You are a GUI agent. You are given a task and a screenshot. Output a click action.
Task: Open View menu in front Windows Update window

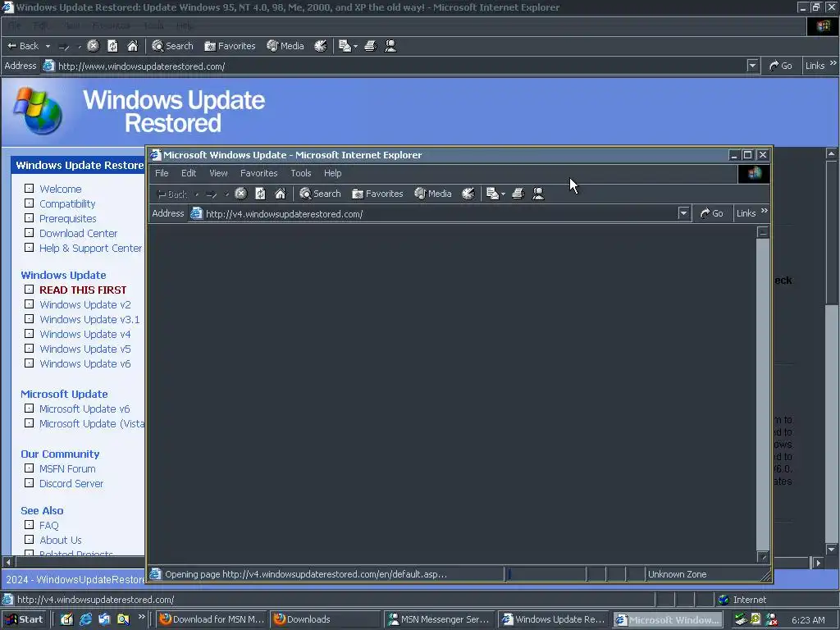coord(218,173)
